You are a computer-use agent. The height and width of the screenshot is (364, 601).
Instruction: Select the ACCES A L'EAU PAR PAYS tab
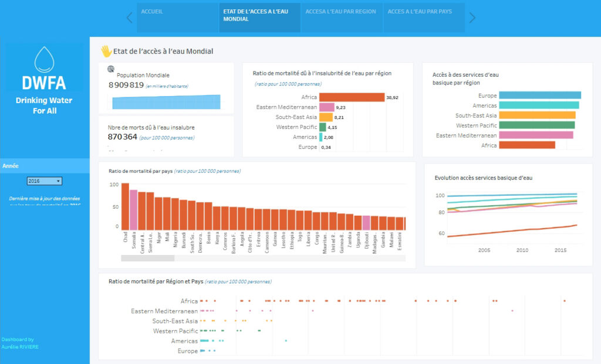click(424, 17)
